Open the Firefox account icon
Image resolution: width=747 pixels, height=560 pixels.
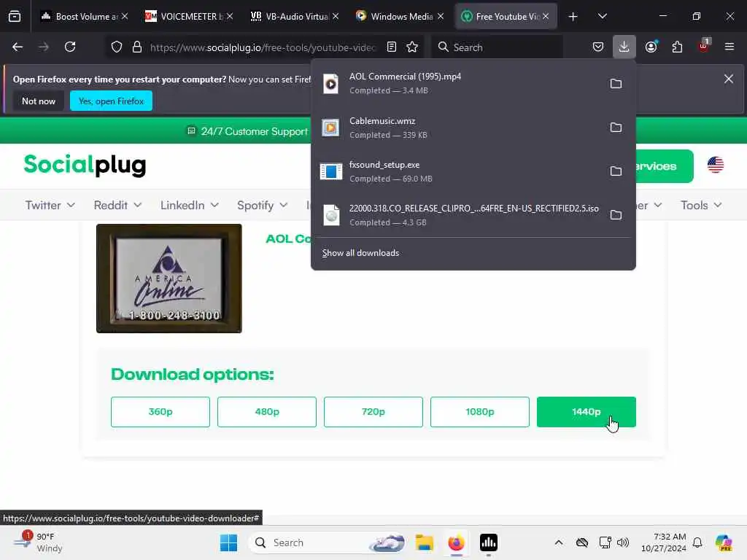[x=651, y=47]
